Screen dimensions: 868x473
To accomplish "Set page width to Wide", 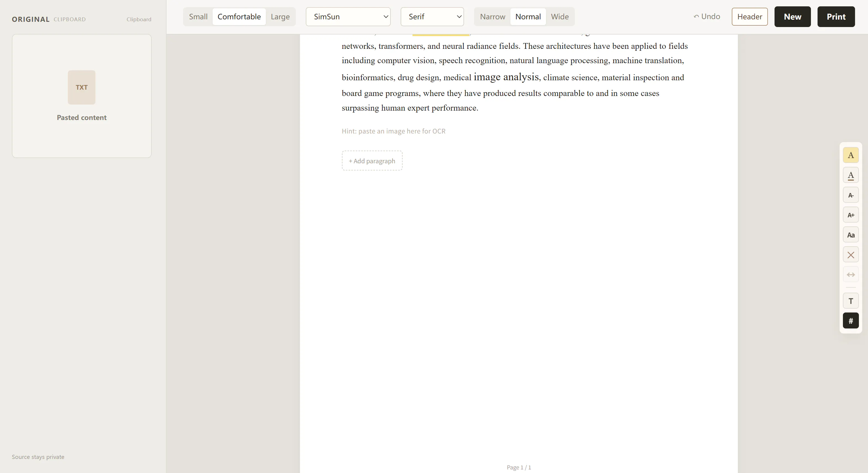I will click(x=560, y=17).
